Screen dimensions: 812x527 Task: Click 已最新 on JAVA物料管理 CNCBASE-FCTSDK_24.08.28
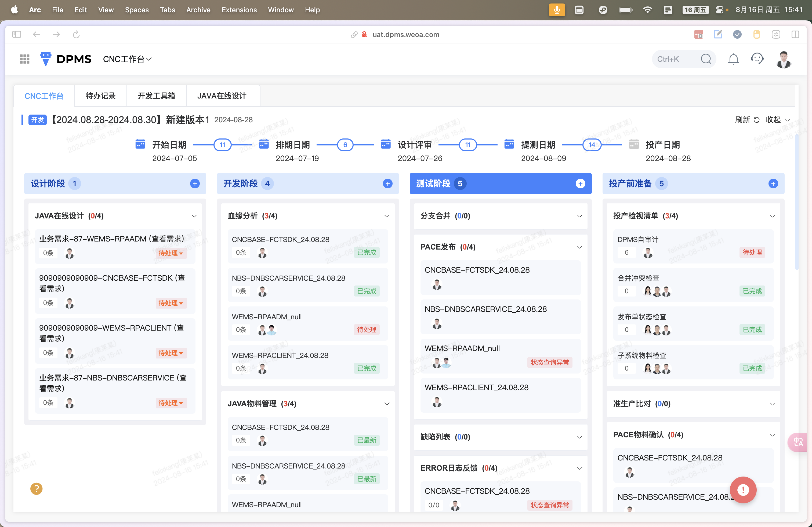click(367, 440)
